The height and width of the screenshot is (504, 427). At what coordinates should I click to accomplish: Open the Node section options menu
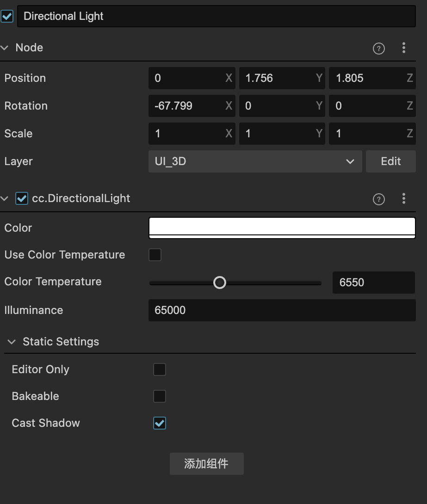pos(404,48)
